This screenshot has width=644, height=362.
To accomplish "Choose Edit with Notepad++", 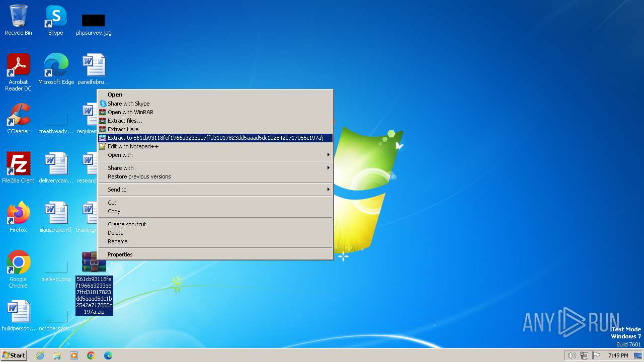I will point(215,146).
